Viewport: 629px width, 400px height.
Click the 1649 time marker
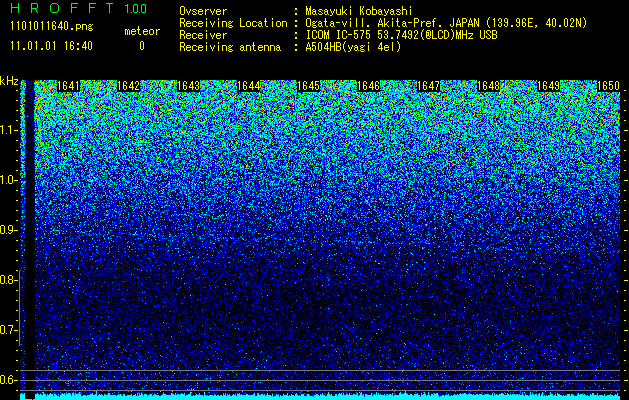548,86
